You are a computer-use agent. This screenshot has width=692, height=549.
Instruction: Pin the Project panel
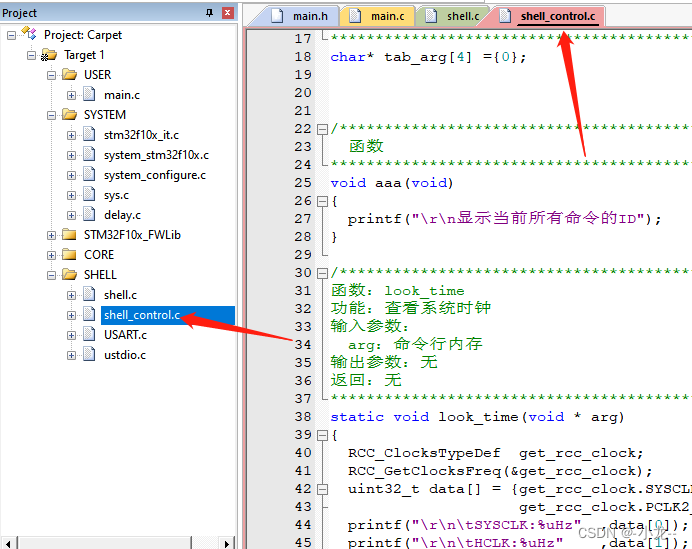pos(209,13)
